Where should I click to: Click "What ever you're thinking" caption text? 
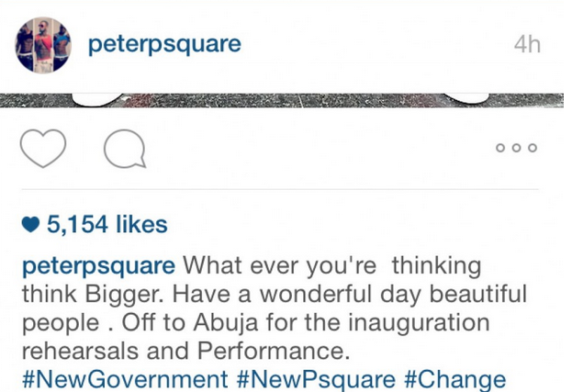click(331, 266)
